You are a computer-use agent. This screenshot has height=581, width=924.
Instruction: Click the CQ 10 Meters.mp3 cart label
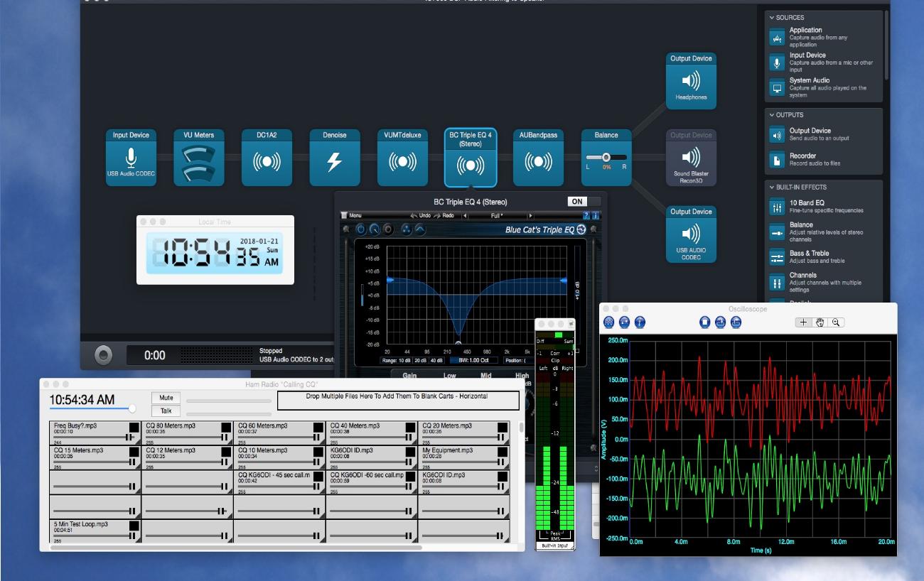pyautogui.click(x=262, y=450)
